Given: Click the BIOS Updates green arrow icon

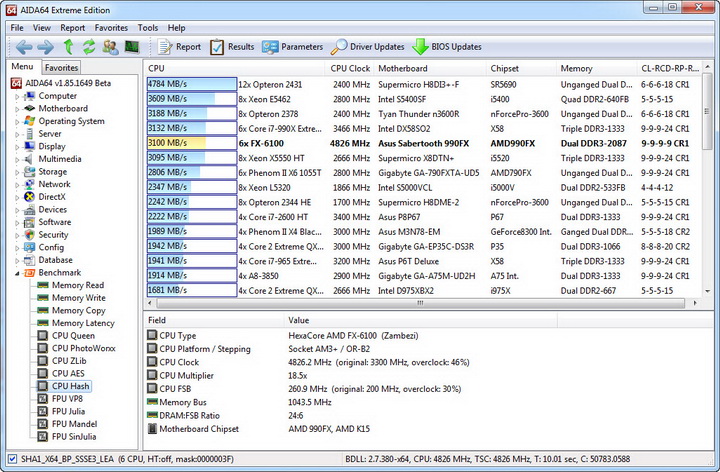Looking at the screenshot, I should [x=420, y=47].
